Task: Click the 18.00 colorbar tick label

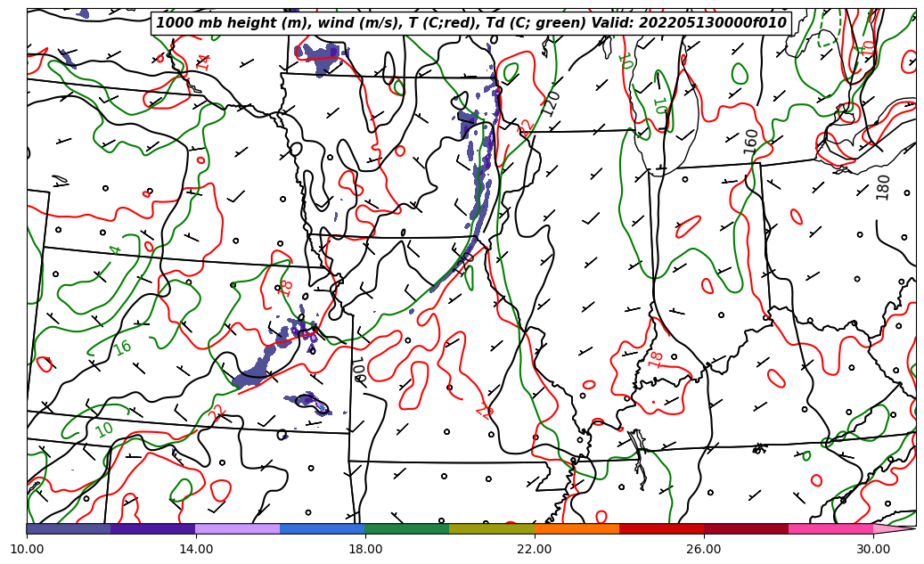Action: (x=365, y=549)
